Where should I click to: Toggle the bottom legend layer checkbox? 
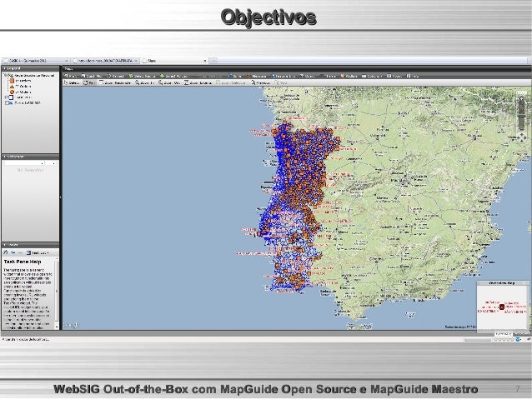(5, 103)
